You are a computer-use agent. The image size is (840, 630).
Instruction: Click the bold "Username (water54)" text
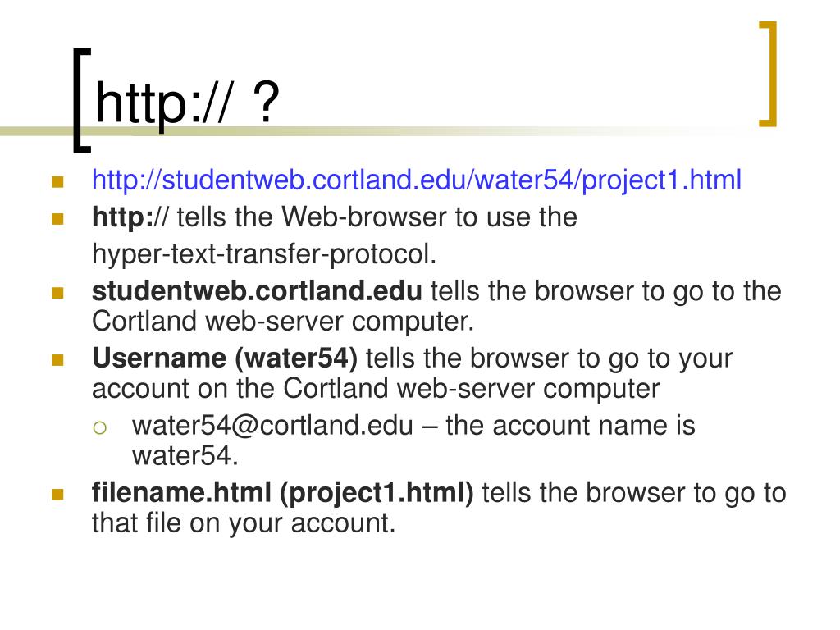coord(225,358)
